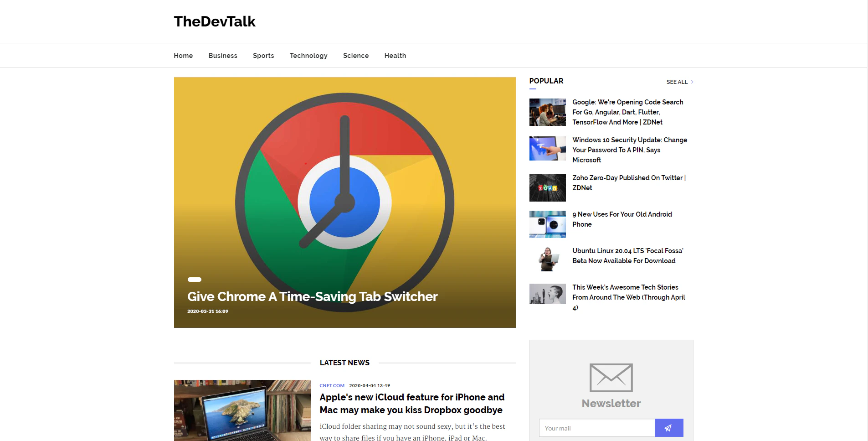This screenshot has width=868, height=441.
Task: Click the Windows 10 security article thumbnail
Action: click(547, 148)
